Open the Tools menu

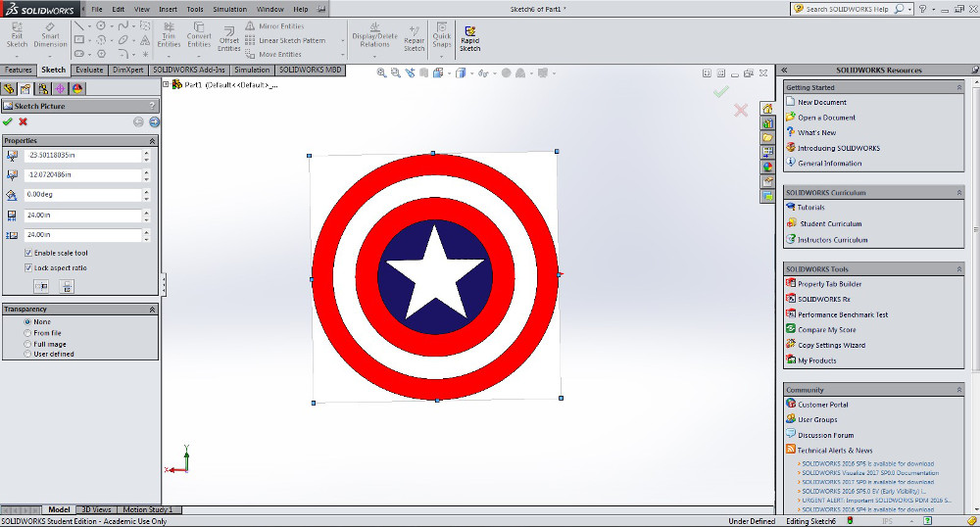point(195,10)
